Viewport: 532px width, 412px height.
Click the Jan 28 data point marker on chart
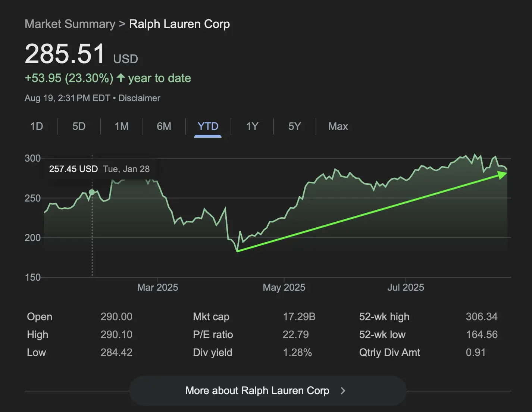pos(92,192)
